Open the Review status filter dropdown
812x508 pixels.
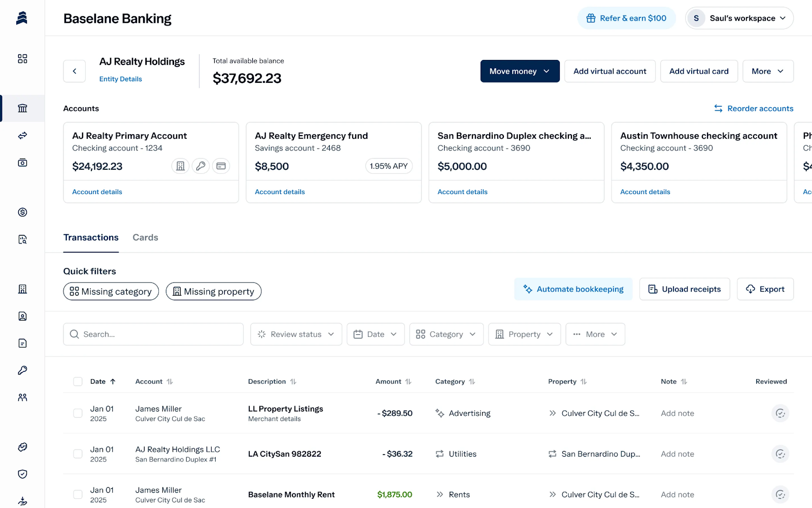pyautogui.click(x=296, y=334)
